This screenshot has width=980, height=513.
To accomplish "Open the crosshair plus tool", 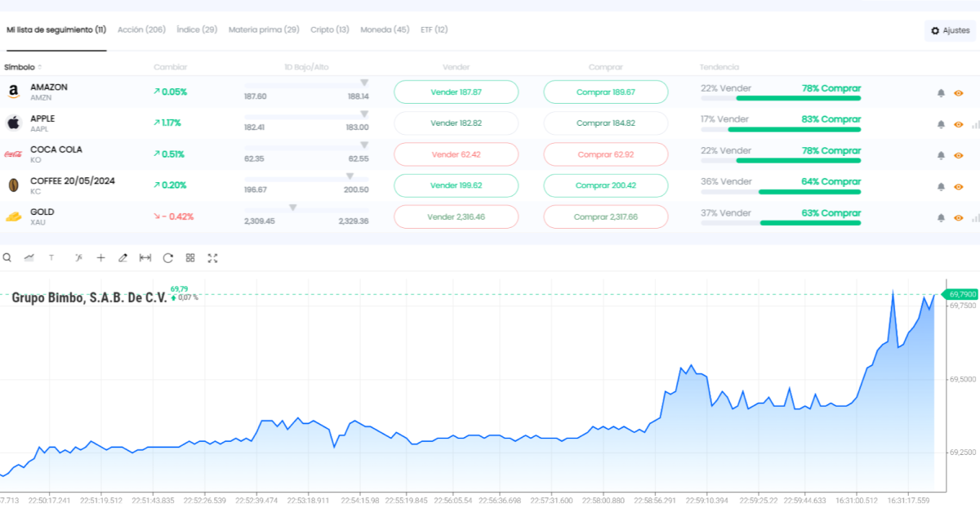I will pos(100,257).
